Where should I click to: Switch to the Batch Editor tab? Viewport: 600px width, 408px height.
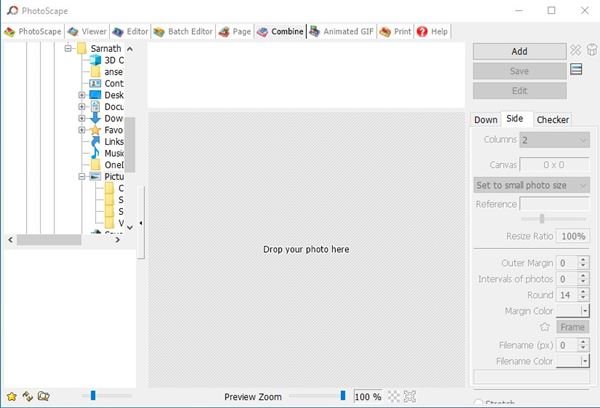click(184, 31)
